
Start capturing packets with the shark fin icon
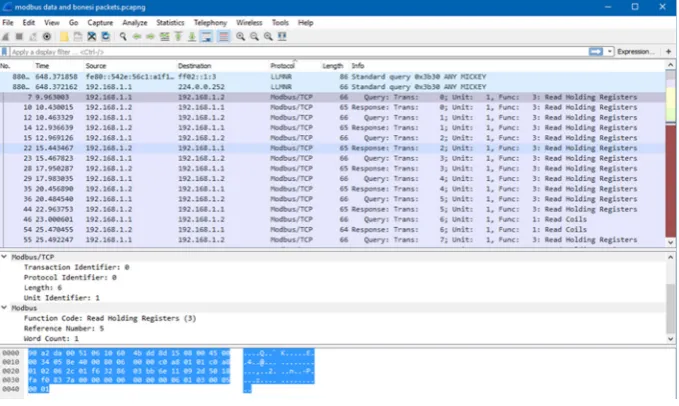[x=6, y=37]
